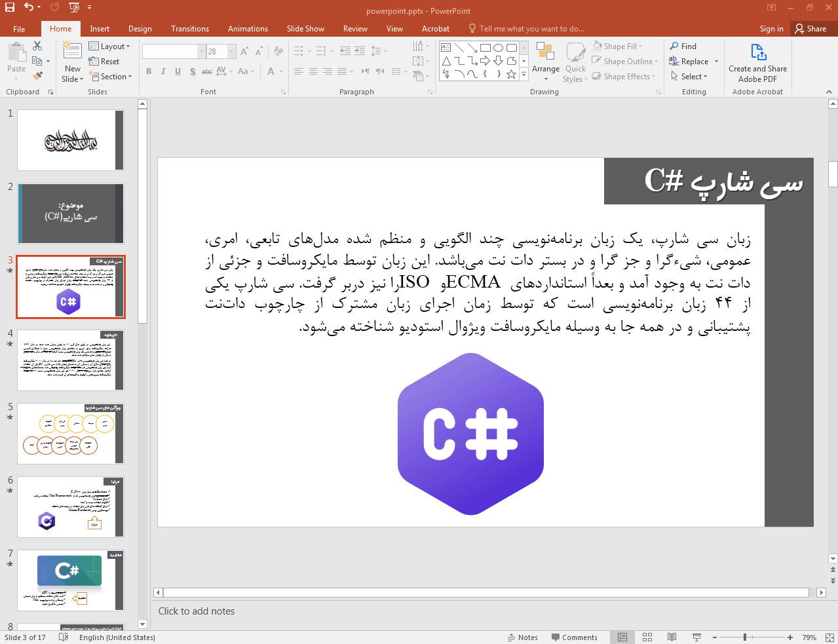This screenshot has height=644, width=838.
Task: Click the Share button
Action: click(x=810, y=29)
